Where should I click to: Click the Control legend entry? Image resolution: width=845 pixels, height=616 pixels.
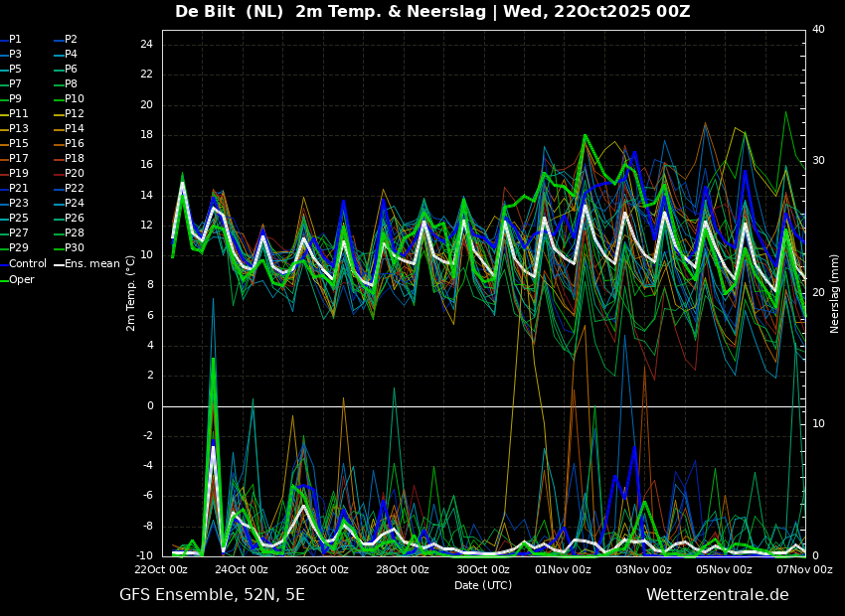(x=27, y=263)
